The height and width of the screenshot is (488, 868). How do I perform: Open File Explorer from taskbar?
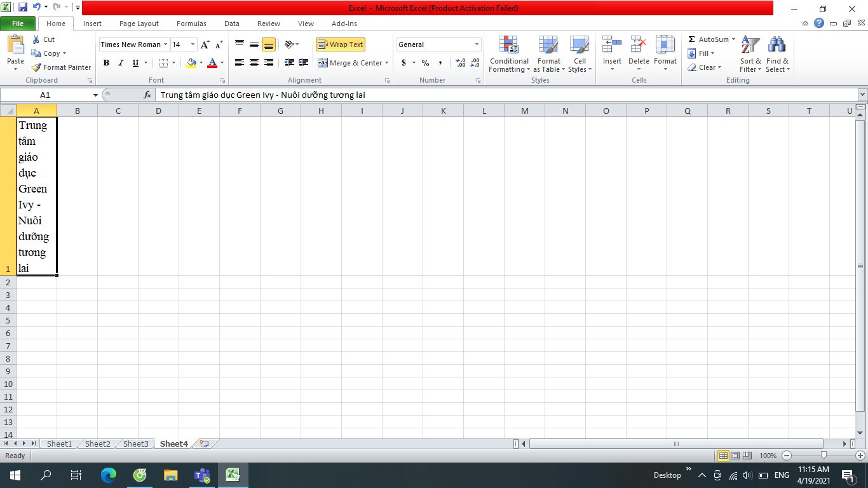170,475
